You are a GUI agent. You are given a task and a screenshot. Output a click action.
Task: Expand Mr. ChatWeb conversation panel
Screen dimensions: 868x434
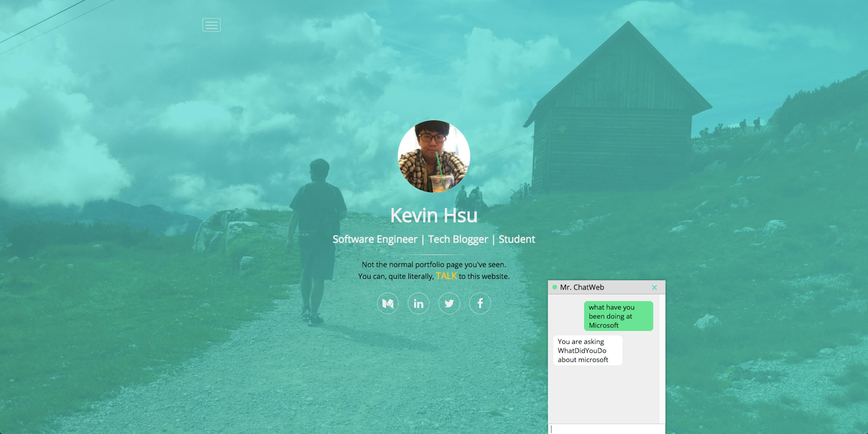coord(603,287)
